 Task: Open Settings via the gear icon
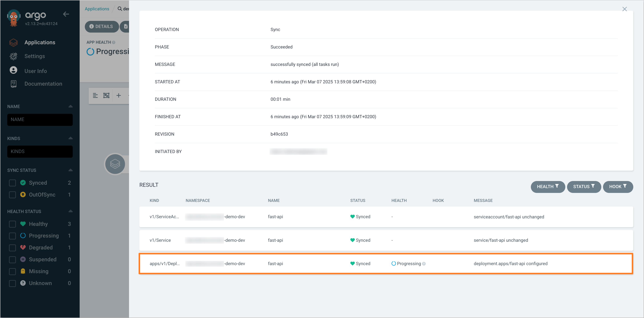coord(14,56)
